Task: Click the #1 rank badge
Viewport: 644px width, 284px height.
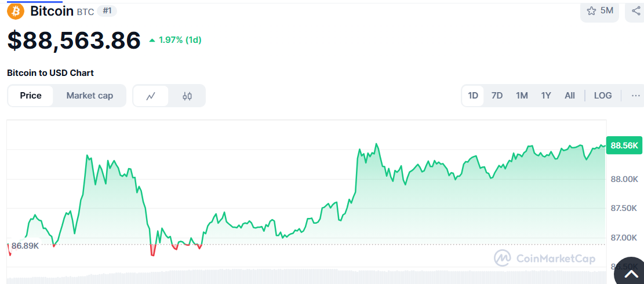Action: click(x=107, y=11)
